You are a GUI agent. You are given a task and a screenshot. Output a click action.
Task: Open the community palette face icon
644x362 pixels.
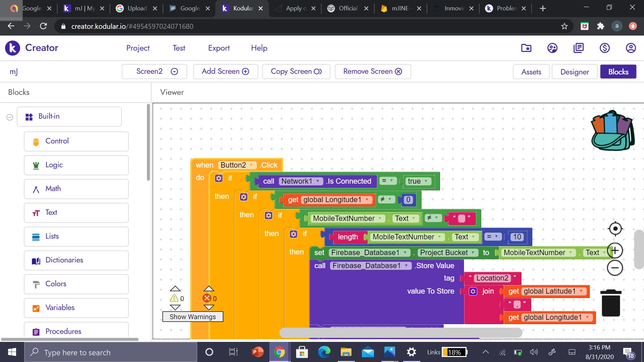tap(552, 48)
